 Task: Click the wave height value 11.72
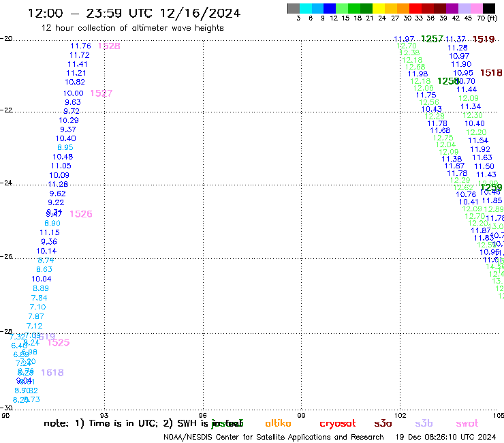coord(80,55)
